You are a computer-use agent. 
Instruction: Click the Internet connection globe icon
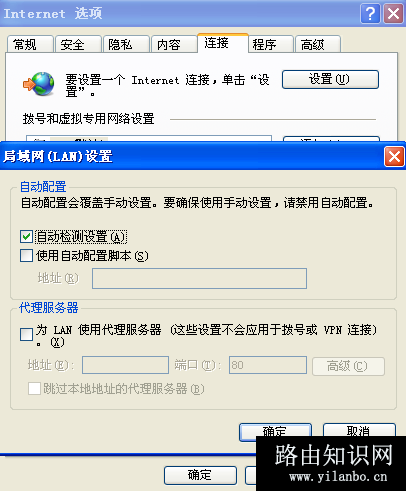pyautogui.click(x=39, y=83)
